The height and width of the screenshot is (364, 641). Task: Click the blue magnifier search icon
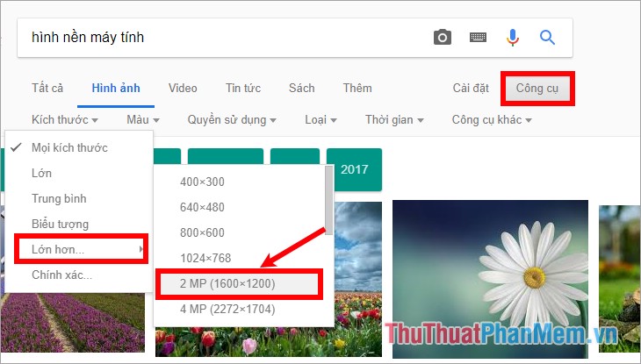547,38
